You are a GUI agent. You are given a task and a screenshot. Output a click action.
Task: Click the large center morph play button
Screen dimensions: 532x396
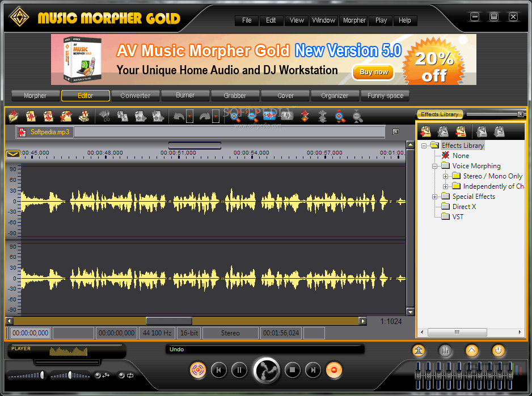(267, 371)
